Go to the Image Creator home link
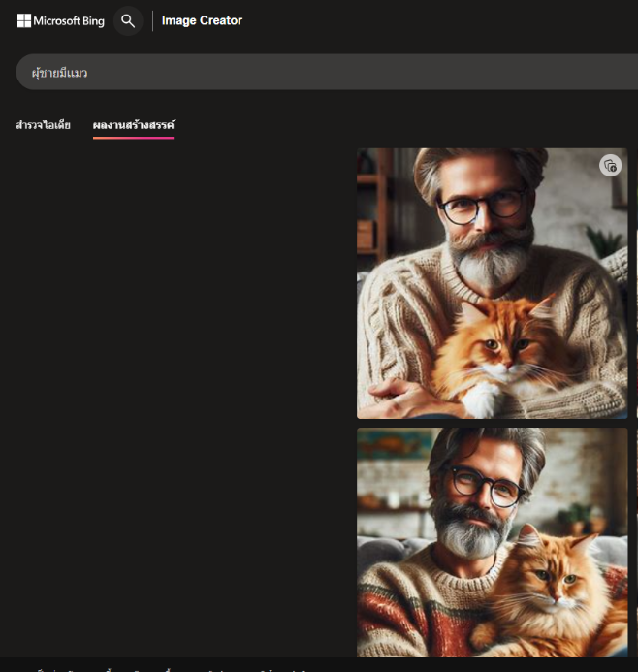 tap(202, 20)
